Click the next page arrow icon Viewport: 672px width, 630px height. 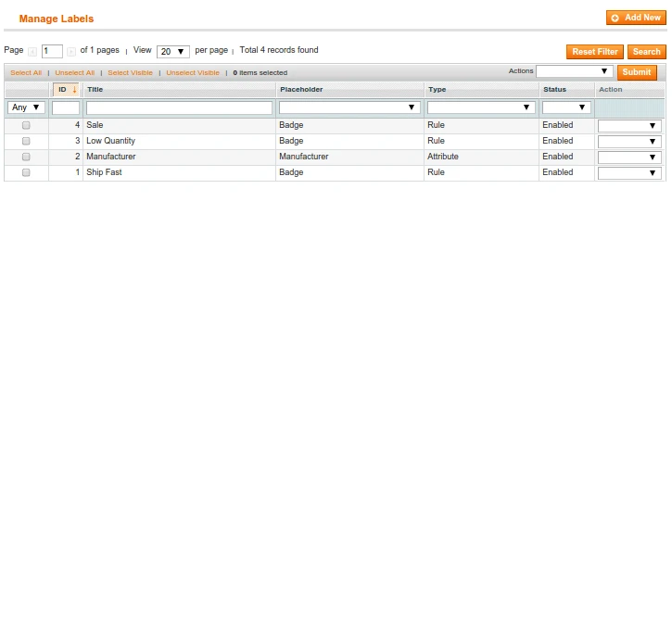tap(71, 52)
